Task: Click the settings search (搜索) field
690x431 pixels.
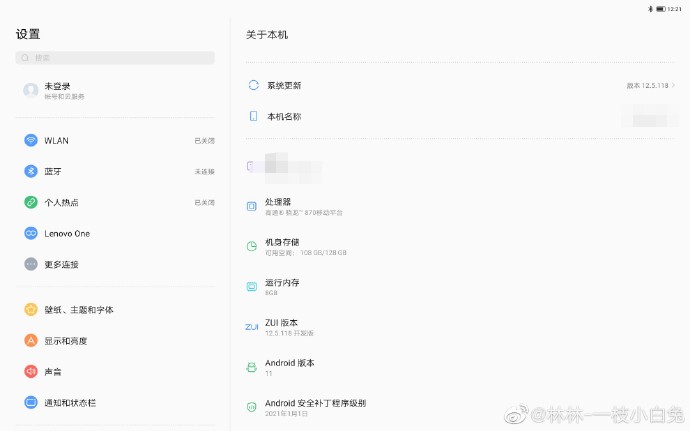Action: point(115,58)
